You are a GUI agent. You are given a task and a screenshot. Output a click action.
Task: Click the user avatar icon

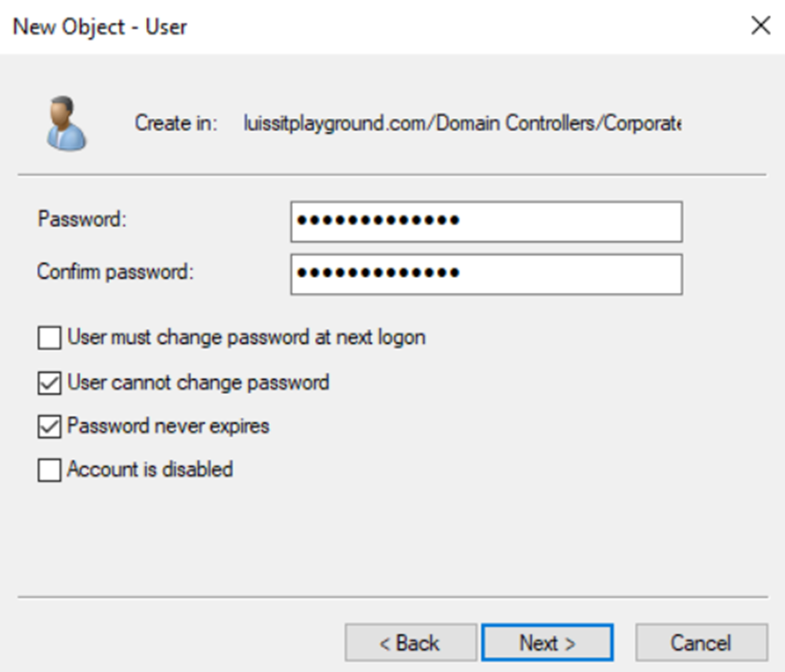pos(66,123)
